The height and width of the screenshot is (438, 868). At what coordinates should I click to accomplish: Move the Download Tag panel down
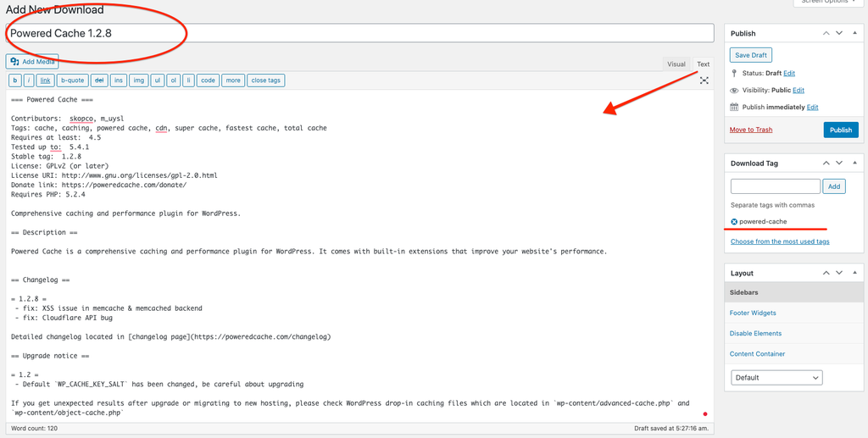(x=839, y=164)
